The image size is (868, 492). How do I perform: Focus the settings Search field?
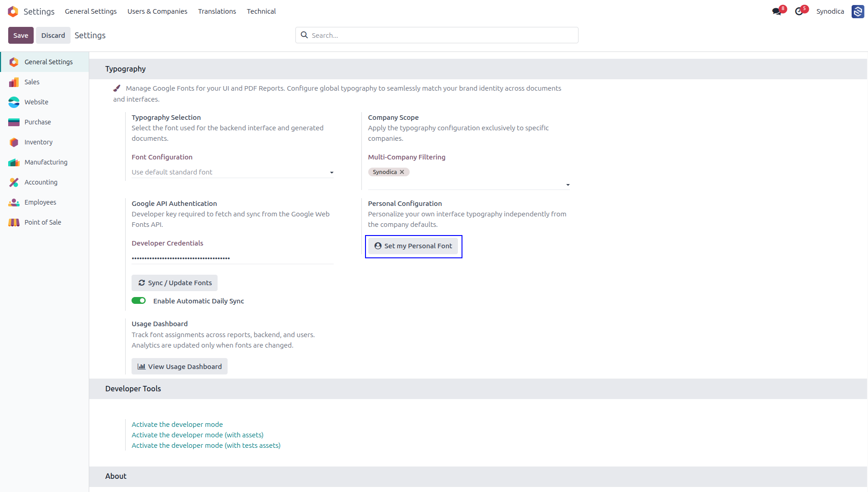coord(437,35)
